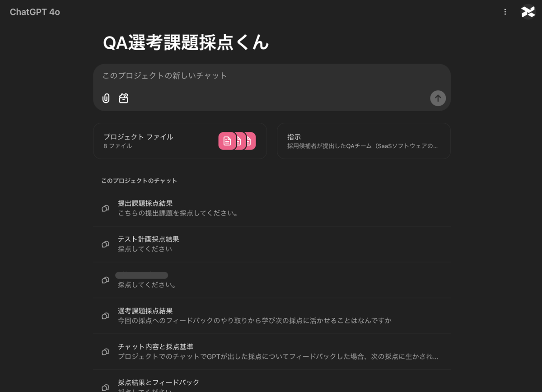This screenshot has width=542, height=392.
Task: Click the paperclip attachment icon
Action: click(x=106, y=98)
